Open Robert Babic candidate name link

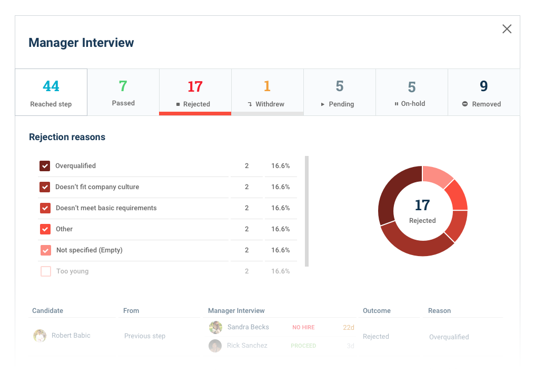click(71, 336)
